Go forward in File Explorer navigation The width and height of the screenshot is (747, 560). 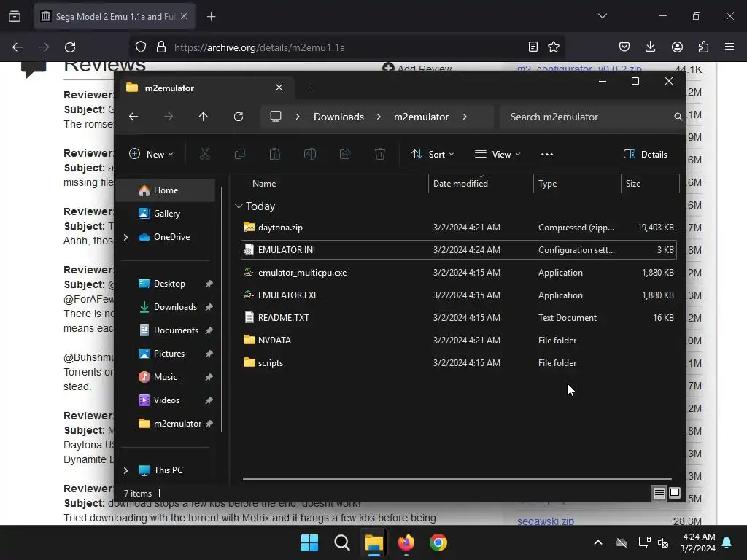[169, 117]
